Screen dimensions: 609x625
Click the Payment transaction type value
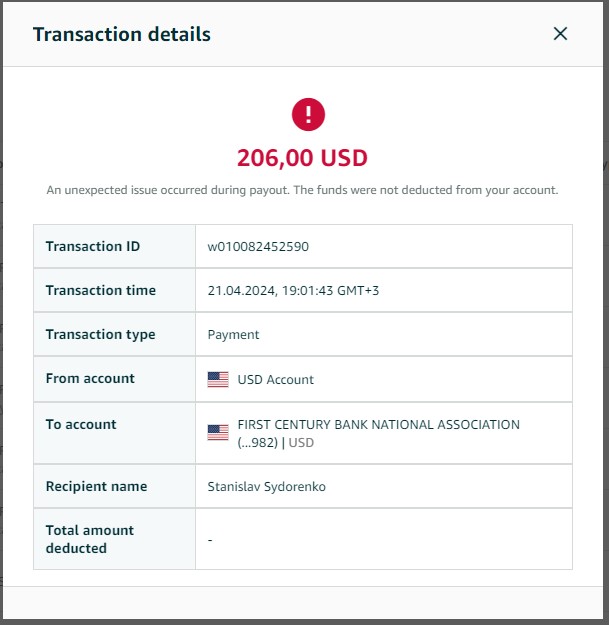234,335
